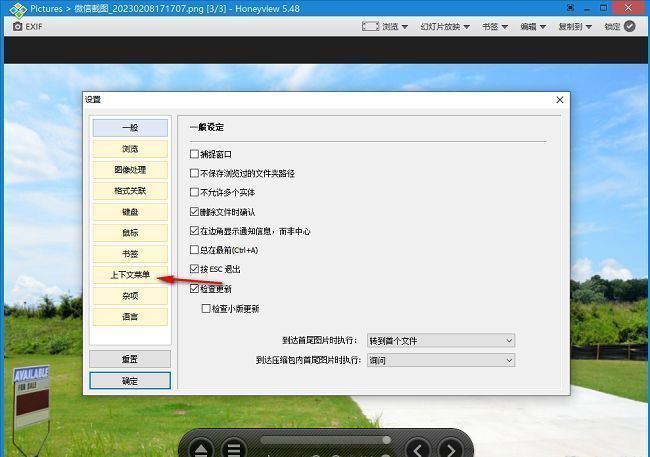Viewport: 650px width, 457px height.
Task: Open the 转到首个文件 dropdown
Action: point(439,340)
